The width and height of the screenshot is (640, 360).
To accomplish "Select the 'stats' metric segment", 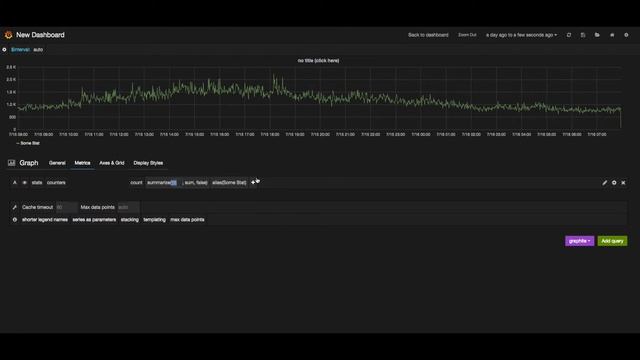I will coord(37,183).
